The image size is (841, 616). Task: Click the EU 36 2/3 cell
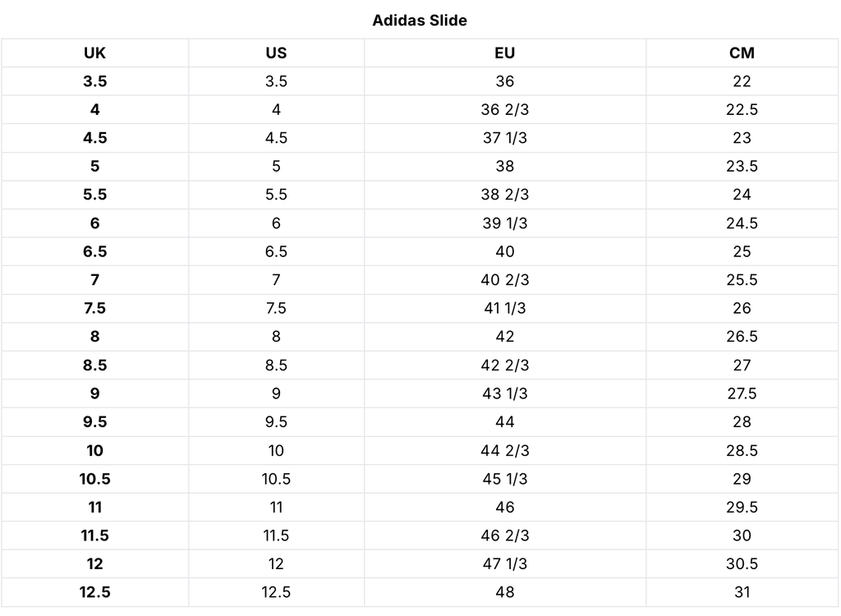click(504, 110)
